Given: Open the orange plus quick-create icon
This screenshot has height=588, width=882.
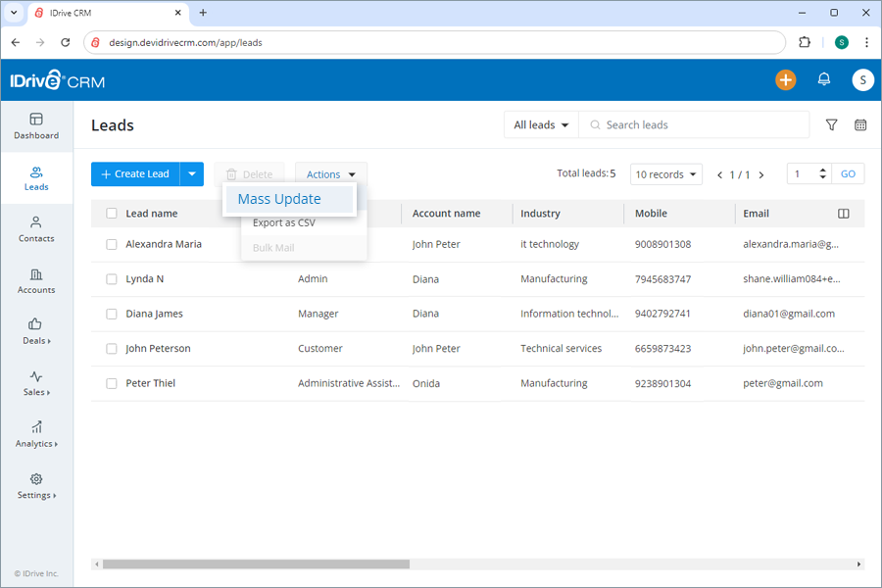Looking at the screenshot, I should pos(785,79).
